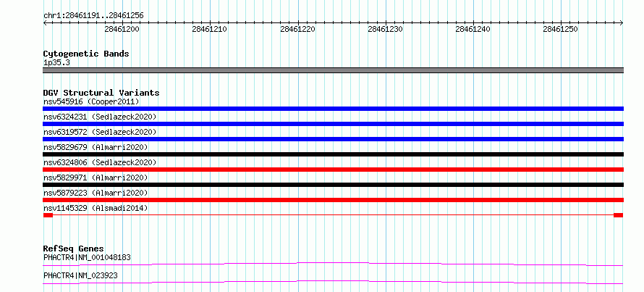The height and width of the screenshot is (292, 644).
Task: Click ruler position label 28461200
Action: pos(122,29)
